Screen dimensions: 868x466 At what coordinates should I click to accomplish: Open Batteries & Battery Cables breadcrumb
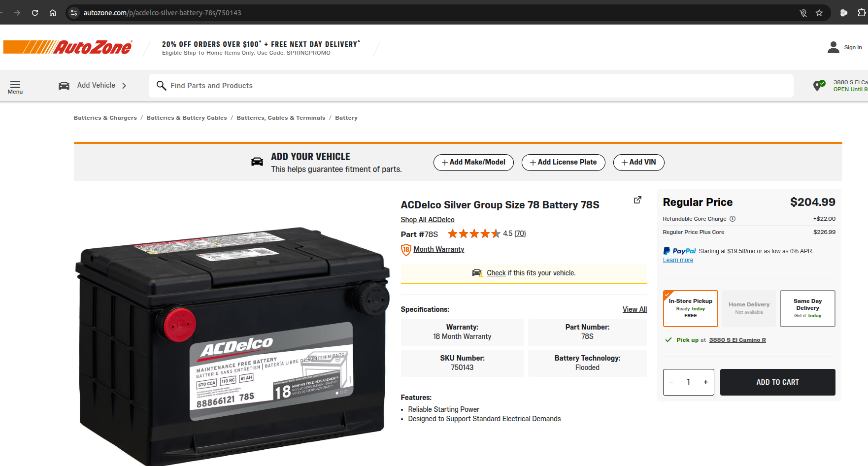tap(187, 118)
